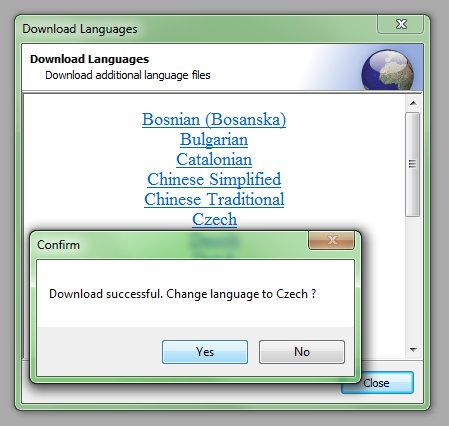
Task: Choose the Chinese Traditional link
Action: click(214, 199)
